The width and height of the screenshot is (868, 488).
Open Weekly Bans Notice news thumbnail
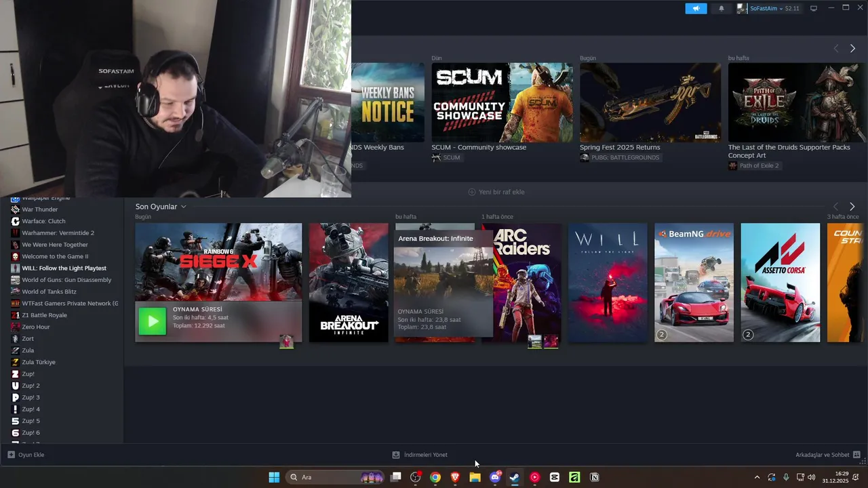(388, 102)
